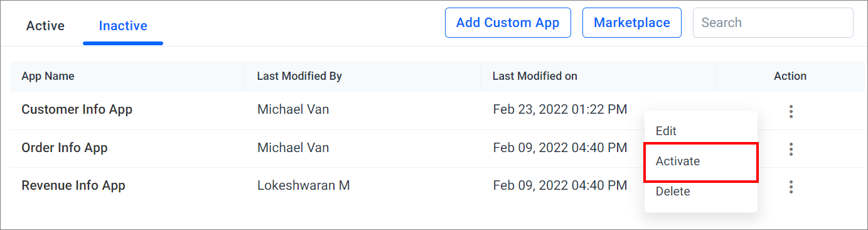
Task: Click the Feb 23, 2022 01:22 PM date
Action: [560, 110]
